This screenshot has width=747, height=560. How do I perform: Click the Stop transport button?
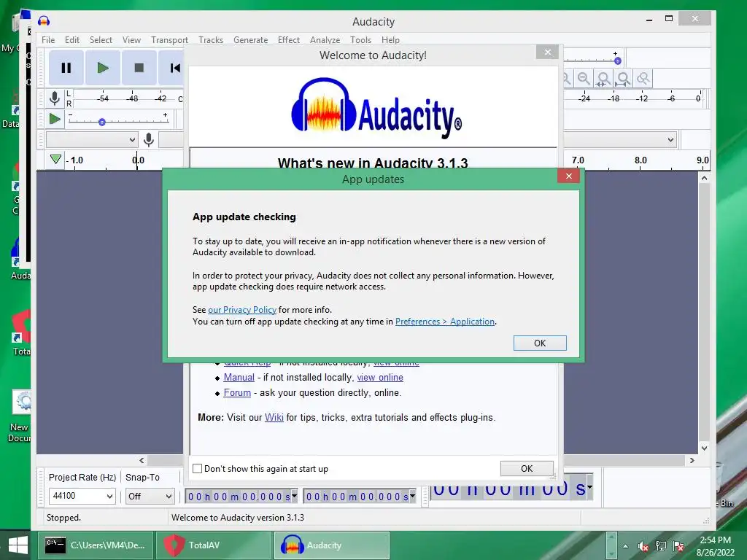click(139, 68)
